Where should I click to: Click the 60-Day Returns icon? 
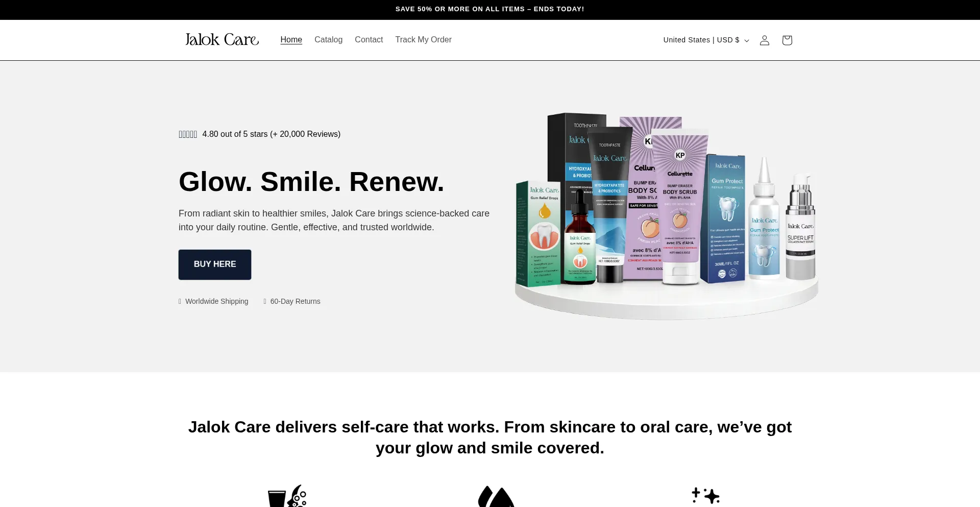265,302
